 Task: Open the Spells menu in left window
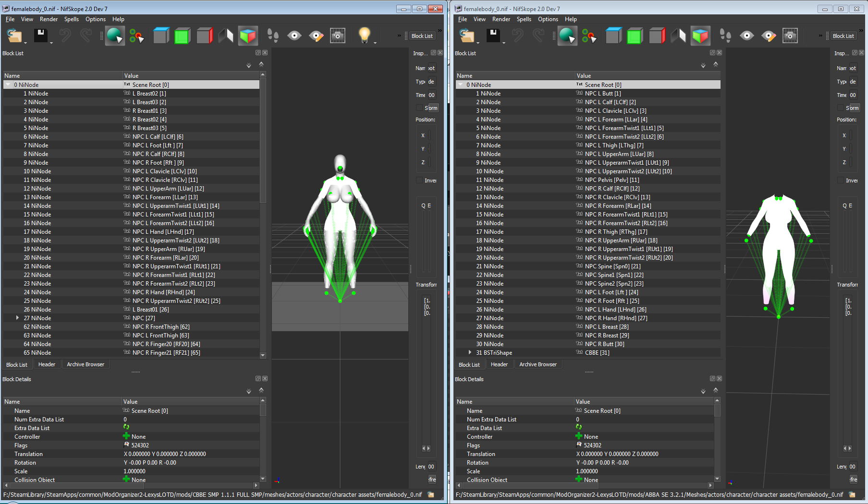72,19
